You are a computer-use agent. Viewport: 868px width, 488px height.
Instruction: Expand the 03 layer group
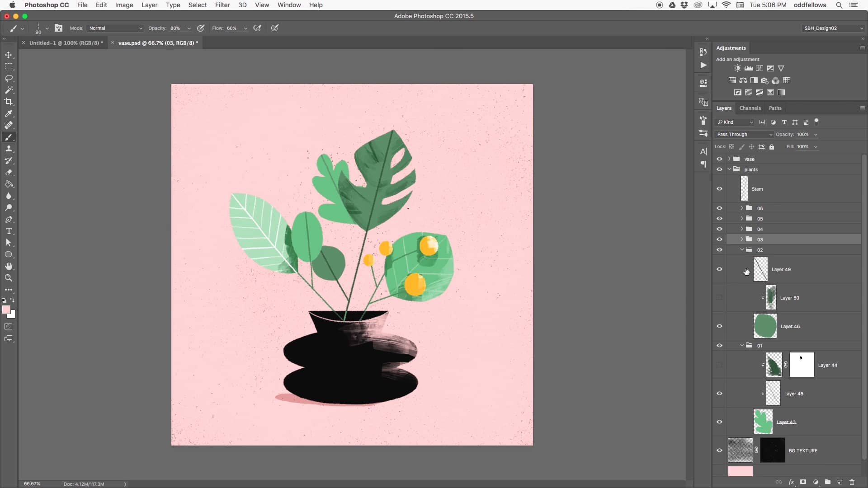click(741, 239)
